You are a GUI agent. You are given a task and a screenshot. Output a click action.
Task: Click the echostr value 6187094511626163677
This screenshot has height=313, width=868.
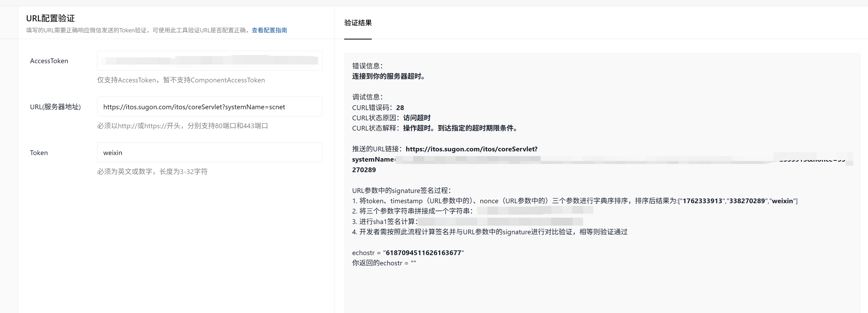click(423, 253)
